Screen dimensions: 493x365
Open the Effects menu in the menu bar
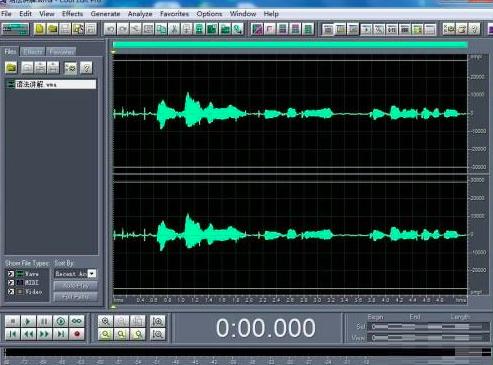[72, 14]
